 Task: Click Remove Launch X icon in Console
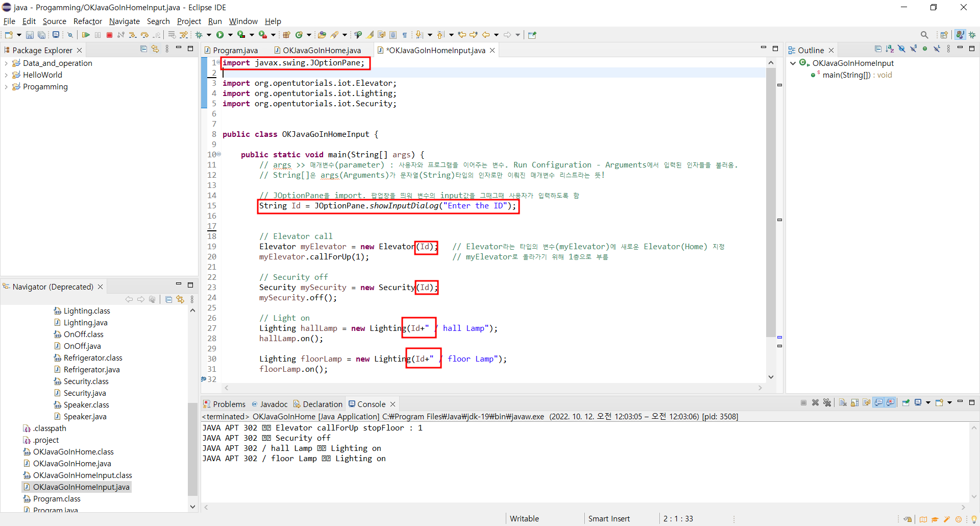click(815, 402)
